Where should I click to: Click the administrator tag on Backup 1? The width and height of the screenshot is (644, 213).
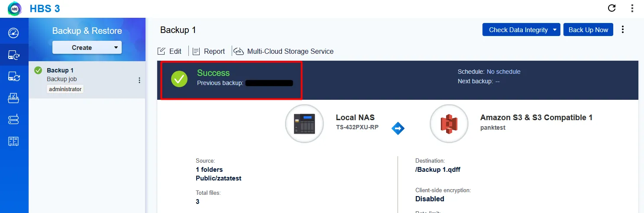click(x=65, y=89)
